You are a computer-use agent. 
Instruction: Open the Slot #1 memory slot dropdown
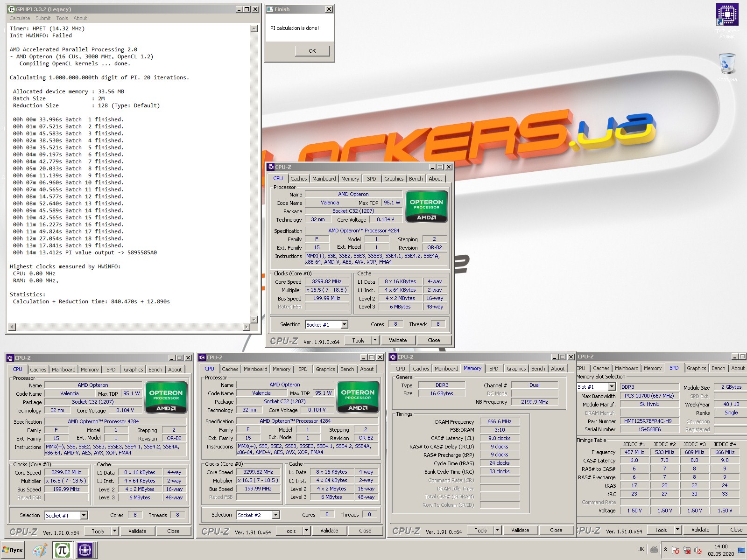click(x=612, y=387)
